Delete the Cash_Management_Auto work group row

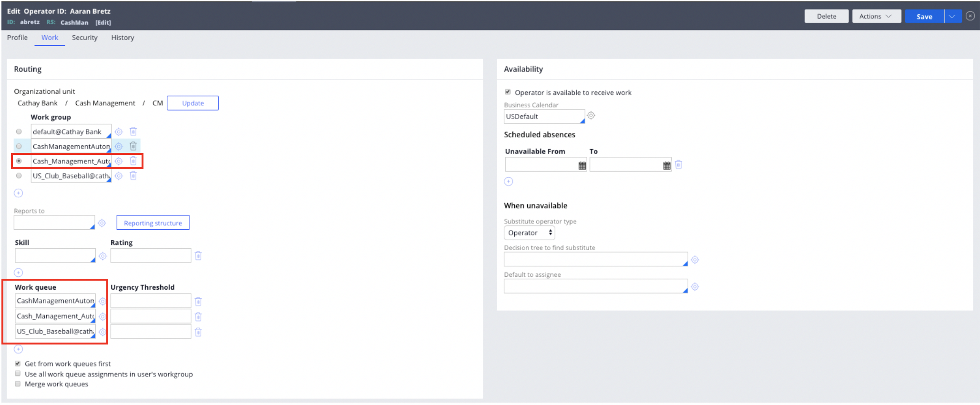point(133,161)
